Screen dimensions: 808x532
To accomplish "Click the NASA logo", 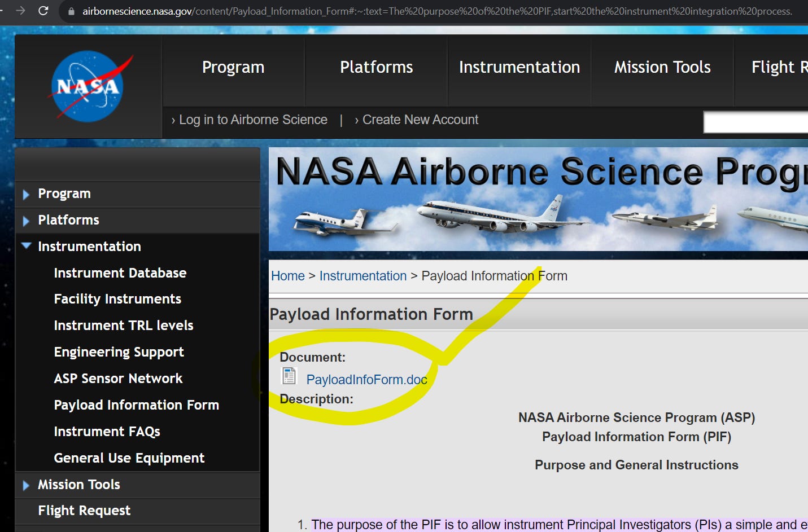I will 90,86.
